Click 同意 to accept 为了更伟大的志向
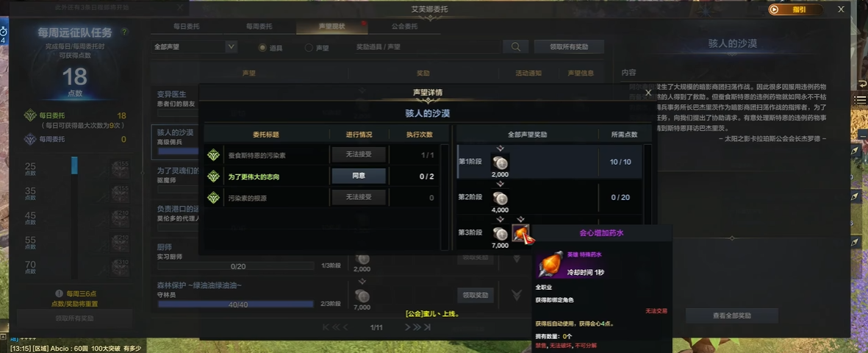Screen dimensions: 868x353 click(x=359, y=176)
